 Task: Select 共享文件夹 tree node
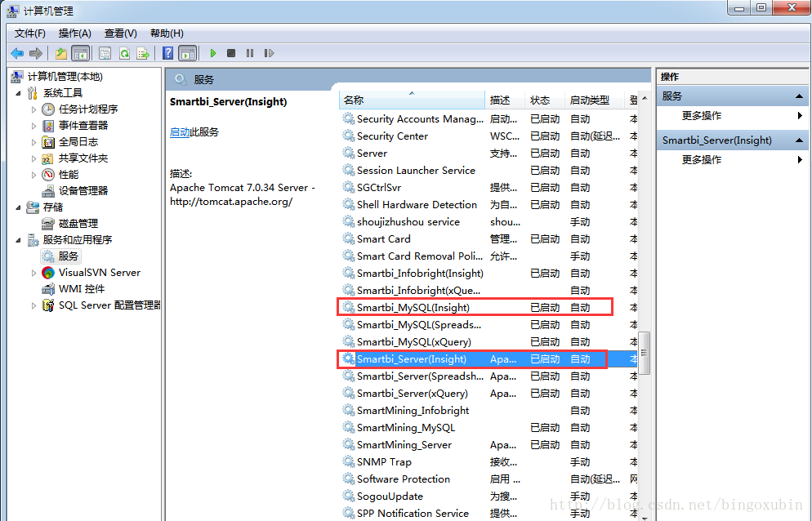tap(83, 158)
